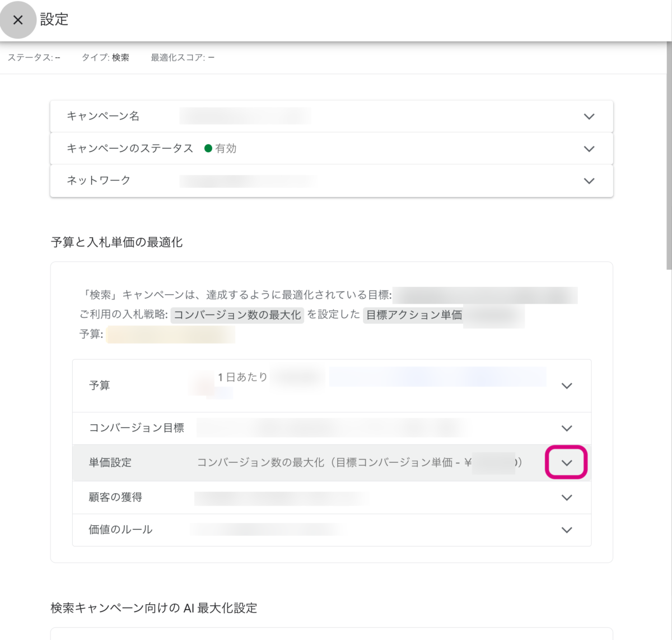This screenshot has width=672, height=640.
Task: Click the highlighted 単価設定 chevron
Action: point(567,463)
